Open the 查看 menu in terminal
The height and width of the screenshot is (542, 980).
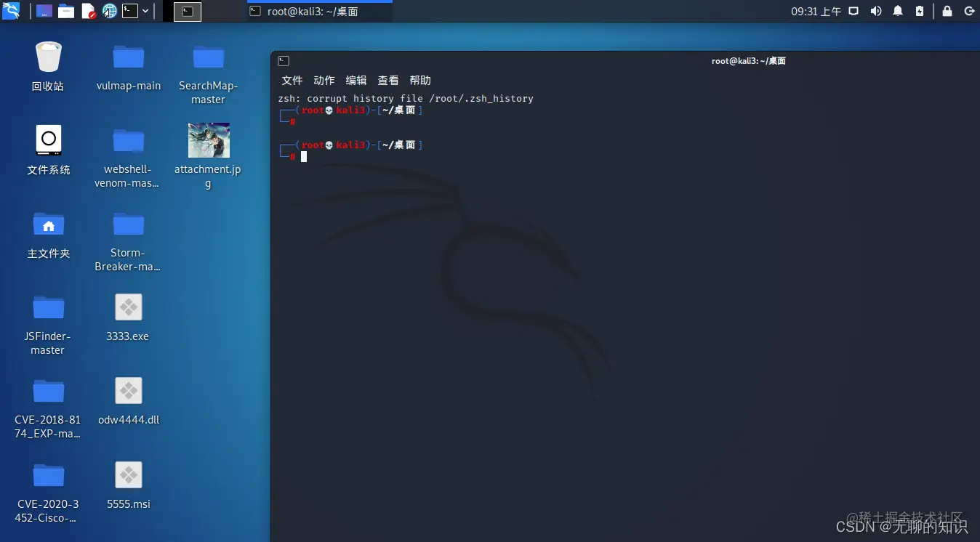point(388,80)
